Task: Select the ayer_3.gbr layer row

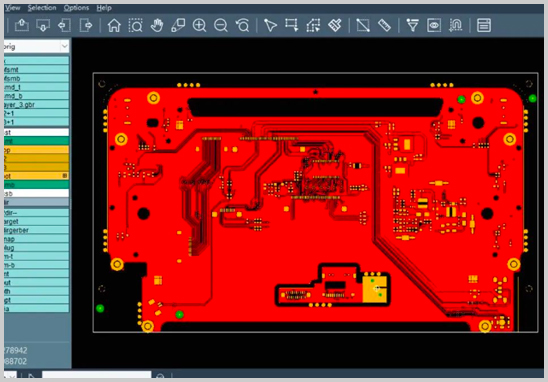Action: coord(36,104)
